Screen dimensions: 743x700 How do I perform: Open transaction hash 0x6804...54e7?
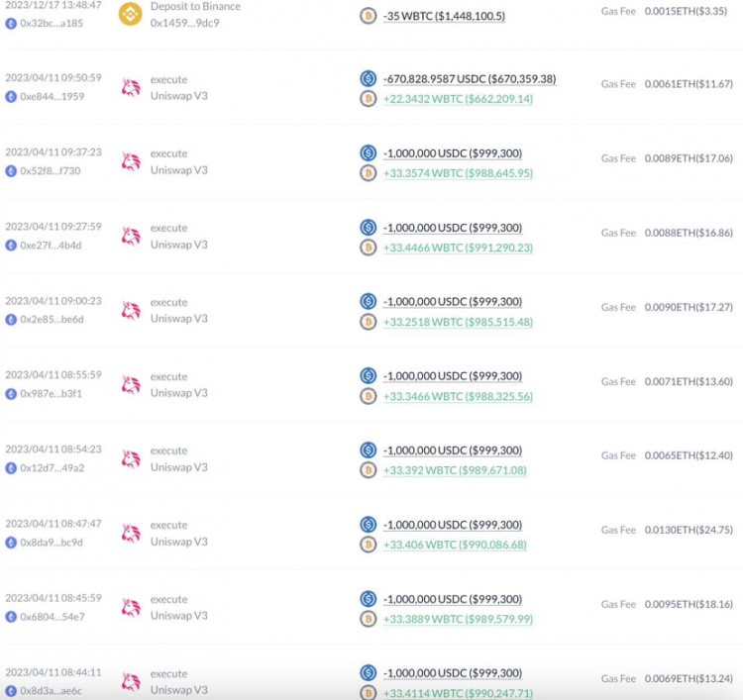53,617
